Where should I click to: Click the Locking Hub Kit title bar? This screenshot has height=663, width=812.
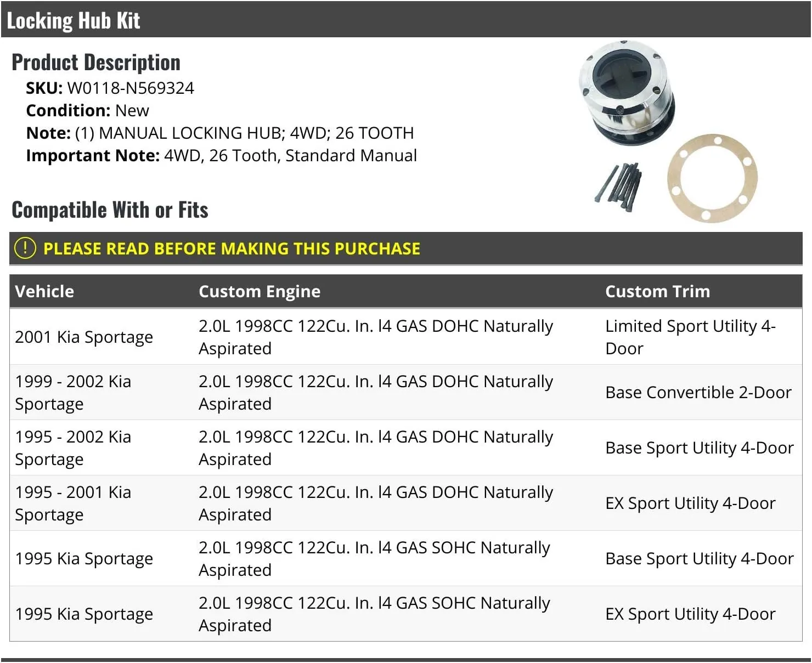406,20
